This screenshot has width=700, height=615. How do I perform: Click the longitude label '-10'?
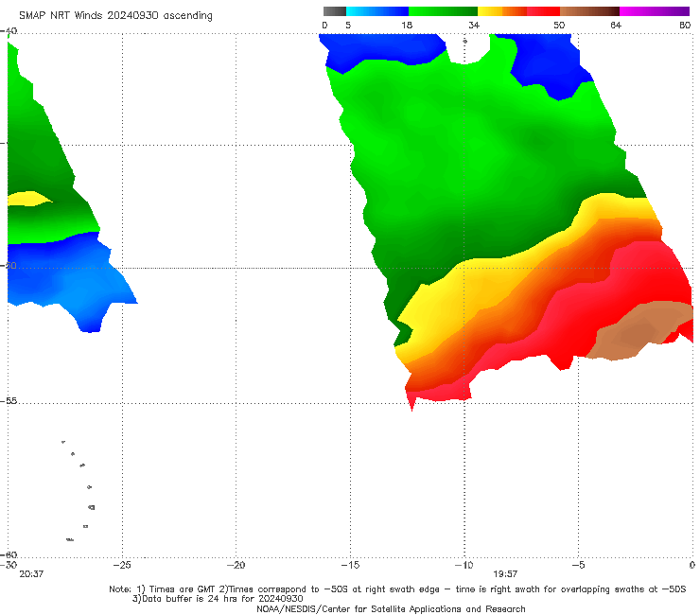click(x=464, y=565)
